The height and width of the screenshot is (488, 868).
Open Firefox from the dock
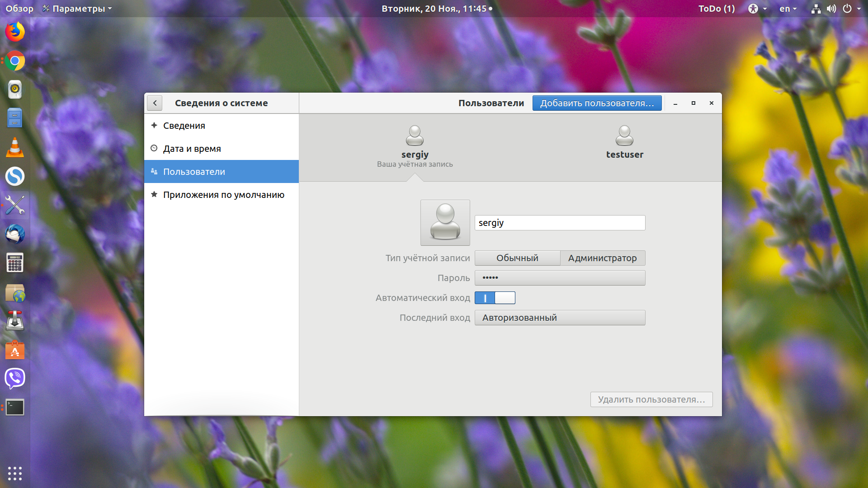tap(15, 32)
